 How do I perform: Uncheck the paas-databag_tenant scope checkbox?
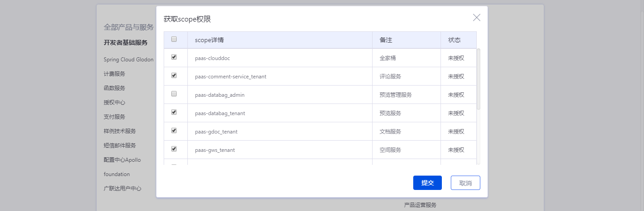tap(174, 112)
